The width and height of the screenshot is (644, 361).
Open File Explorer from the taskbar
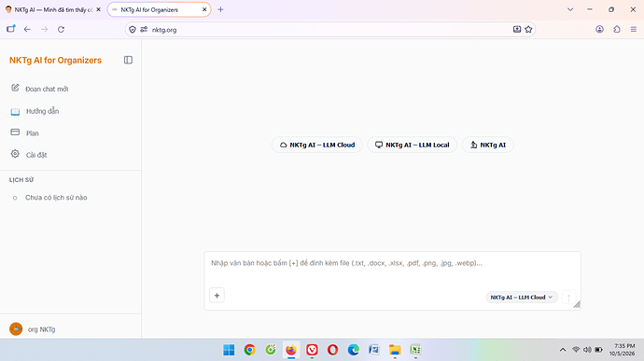click(x=395, y=350)
